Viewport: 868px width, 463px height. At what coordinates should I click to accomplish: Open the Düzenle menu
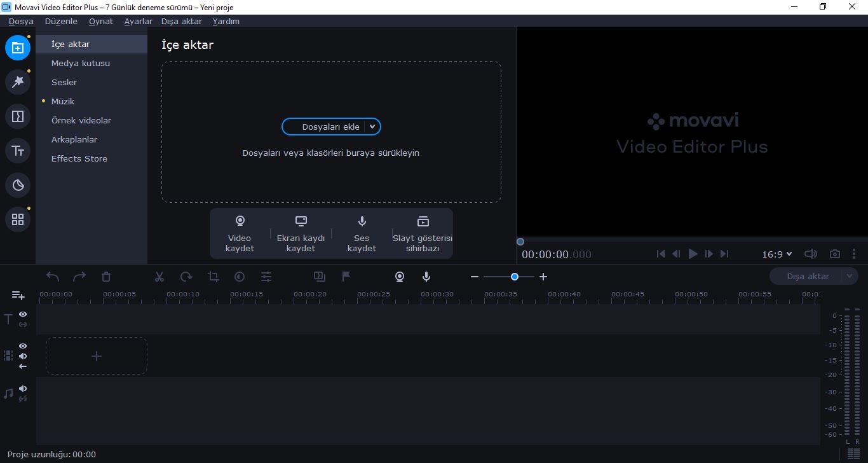[x=61, y=21]
